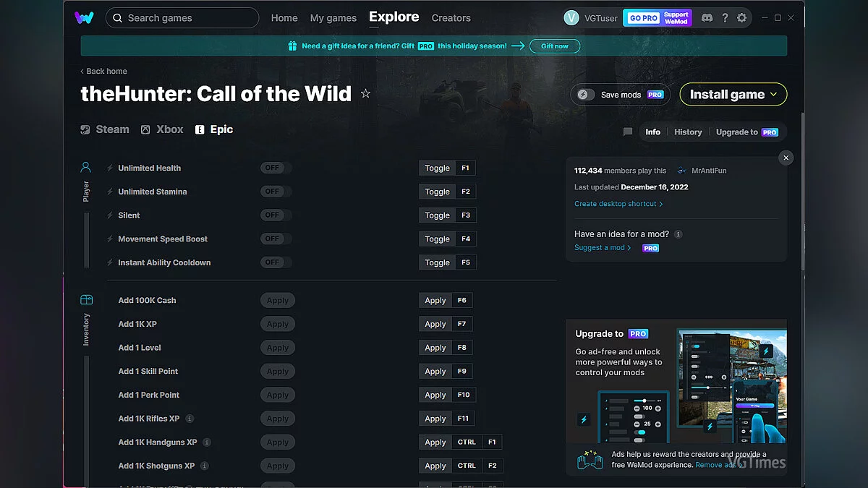Click the Steam platform icon
The width and height of the screenshot is (868, 488).
(x=85, y=129)
